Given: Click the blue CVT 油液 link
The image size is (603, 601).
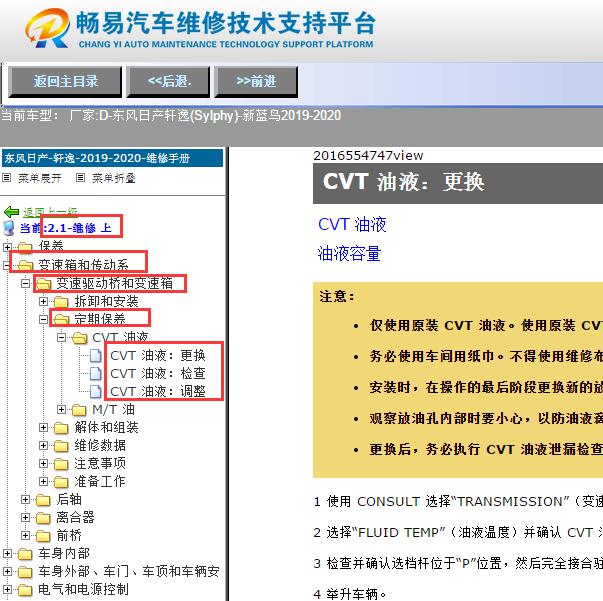Looking at the screenshot, I should tap(352, 224).
